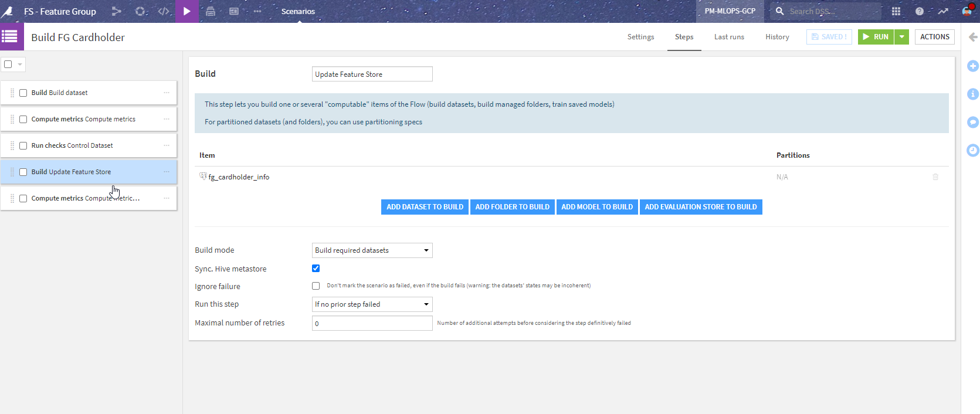
Task: Enable the Ignore failure checkbox
Action: [x=316, y=286]
